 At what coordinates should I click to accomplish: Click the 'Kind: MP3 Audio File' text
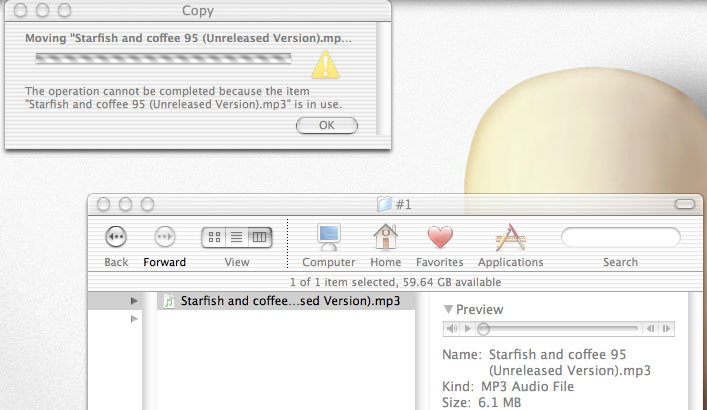(x=508, y=387)
